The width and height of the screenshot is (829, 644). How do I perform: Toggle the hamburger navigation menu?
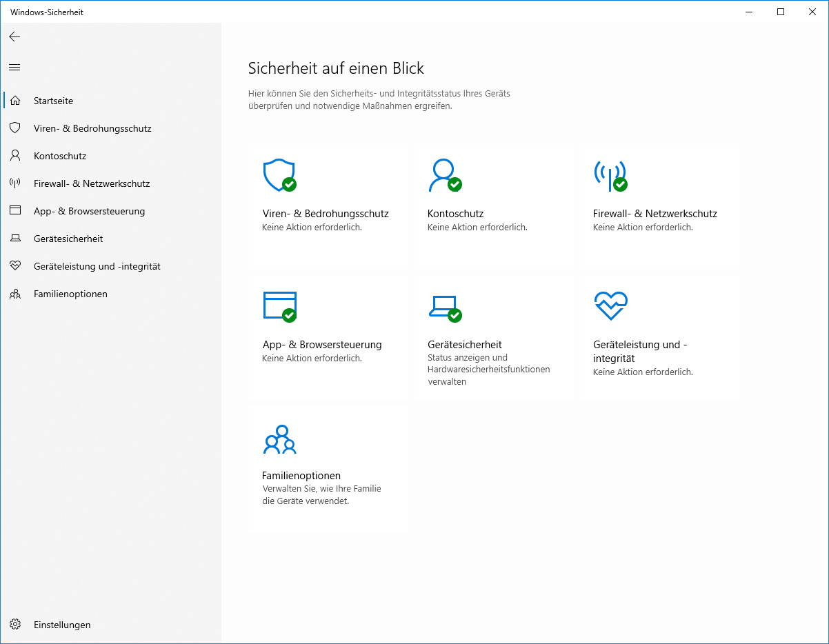[x=14, y=67]
